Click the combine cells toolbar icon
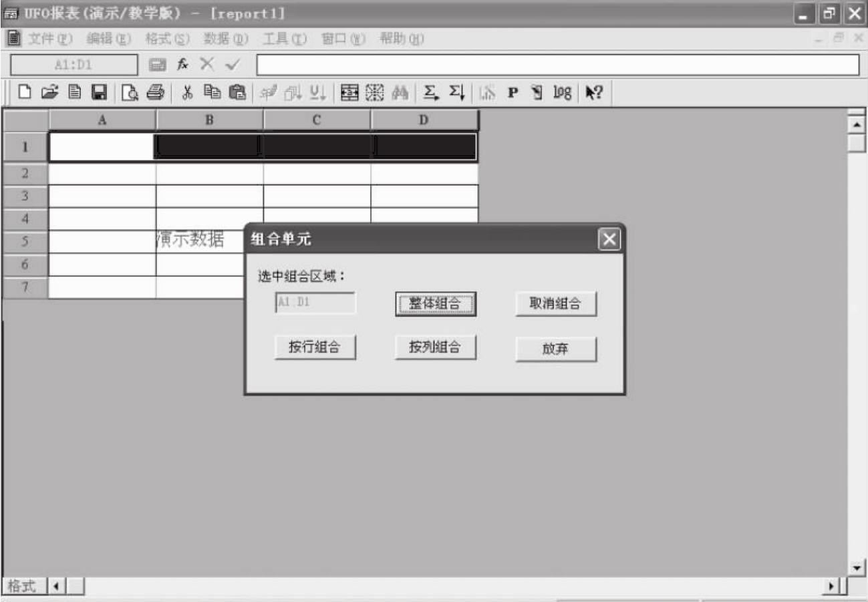The width and height of the screenshot is (868, 602). [349, 93]
